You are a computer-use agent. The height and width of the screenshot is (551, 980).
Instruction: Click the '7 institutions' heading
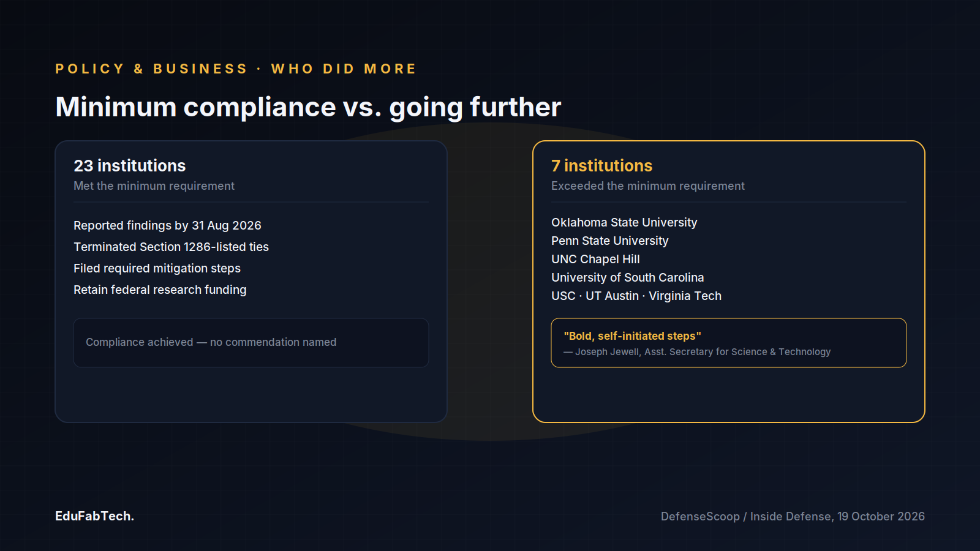(601, 166)
